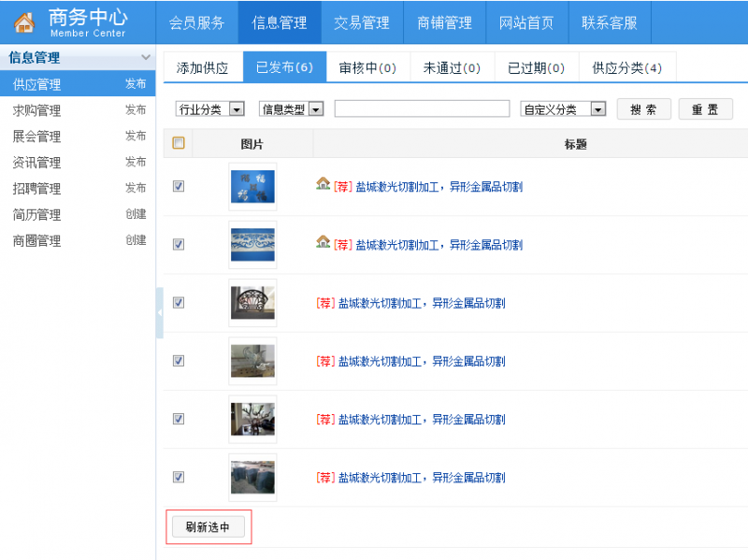
Task: Click the red 荐 recommendation badge on the third listing
Action: [326, 302]
